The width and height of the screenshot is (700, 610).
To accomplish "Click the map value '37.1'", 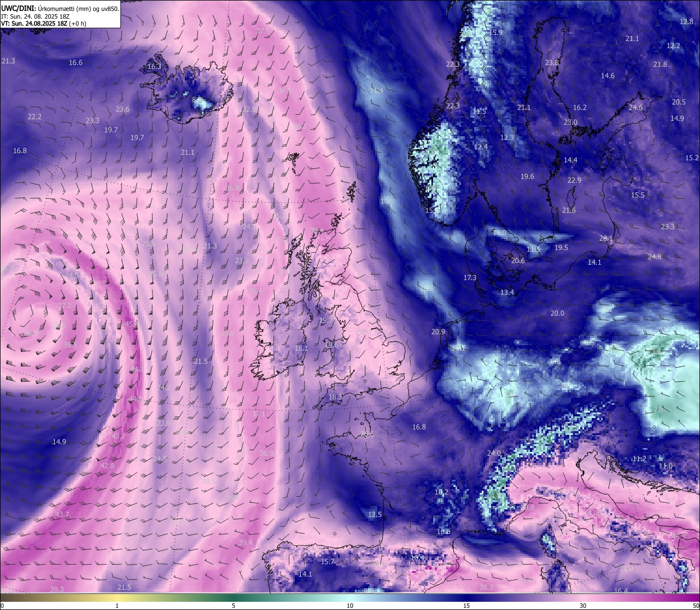I will tap(259, 414).
